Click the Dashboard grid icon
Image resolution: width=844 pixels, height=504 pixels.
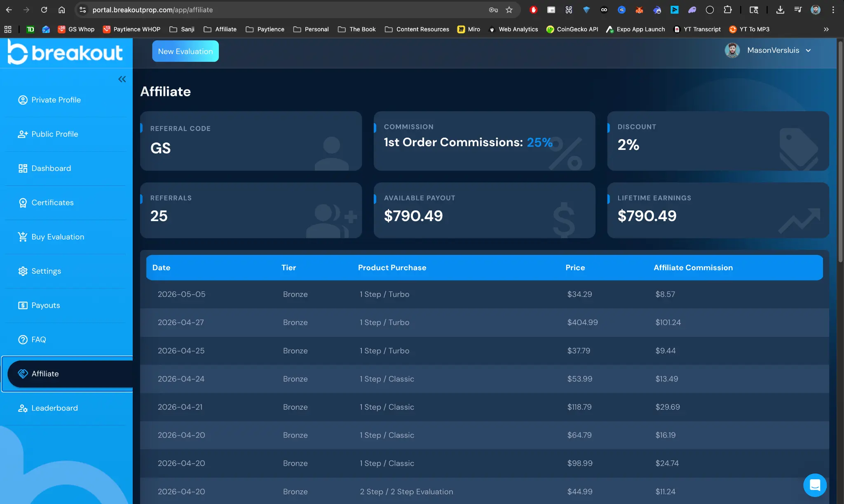pos(23,168)
